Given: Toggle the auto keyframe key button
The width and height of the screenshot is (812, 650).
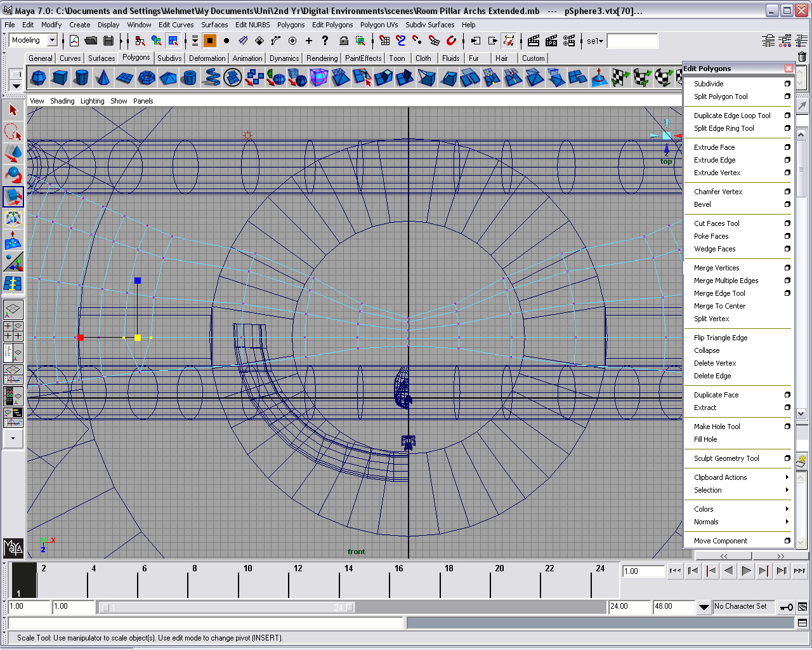Looking at the screenshot, I should (x=787, y=607).
